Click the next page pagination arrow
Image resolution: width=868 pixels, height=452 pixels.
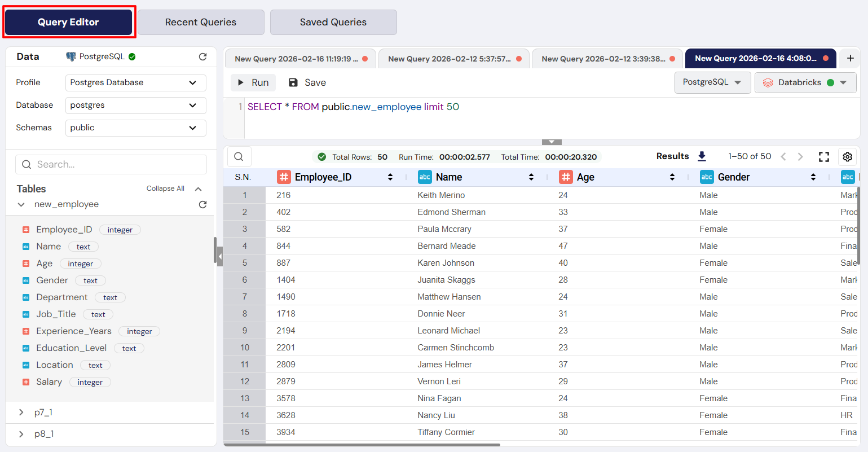pos(800,156)
